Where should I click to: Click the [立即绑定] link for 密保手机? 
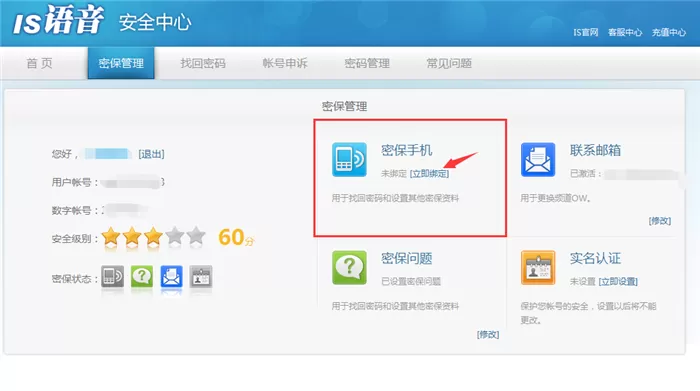(429, 174)
